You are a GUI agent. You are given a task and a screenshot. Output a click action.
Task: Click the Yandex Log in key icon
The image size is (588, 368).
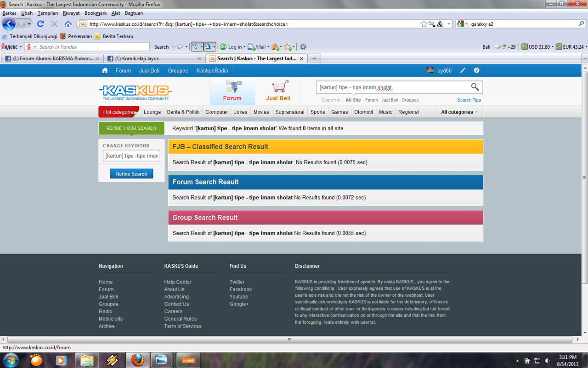pos(223,47)
